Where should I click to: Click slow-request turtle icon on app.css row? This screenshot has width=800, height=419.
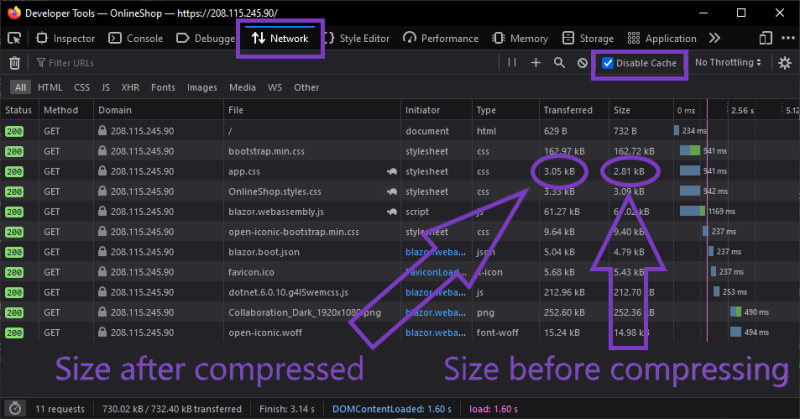[x=392, y=171]
